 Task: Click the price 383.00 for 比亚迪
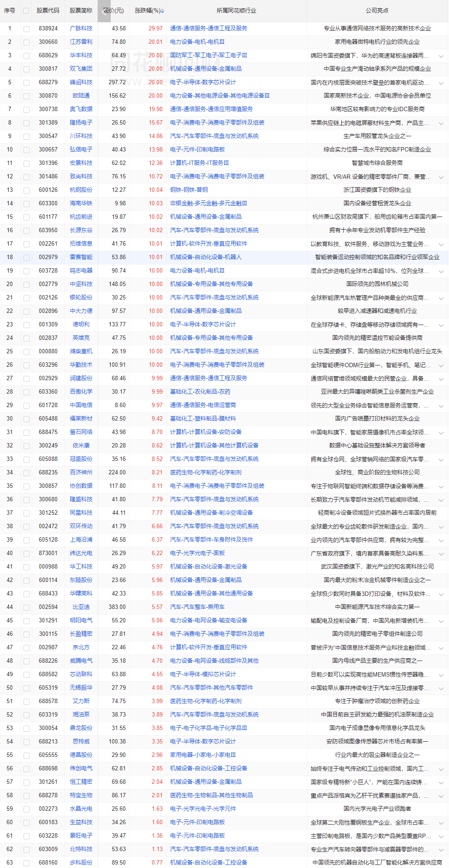[x=117, y=607]
